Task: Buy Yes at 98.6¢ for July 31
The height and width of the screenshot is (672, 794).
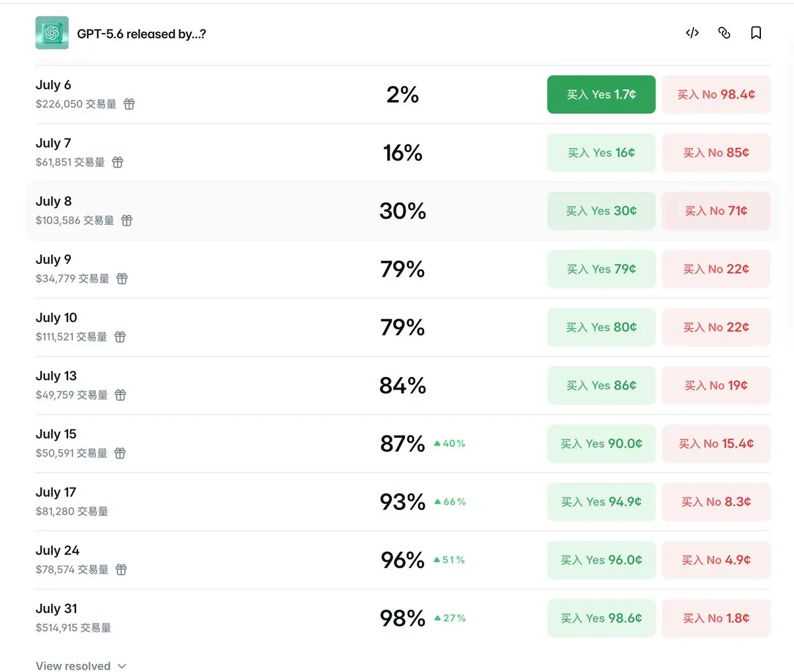Action: point(601,618)
